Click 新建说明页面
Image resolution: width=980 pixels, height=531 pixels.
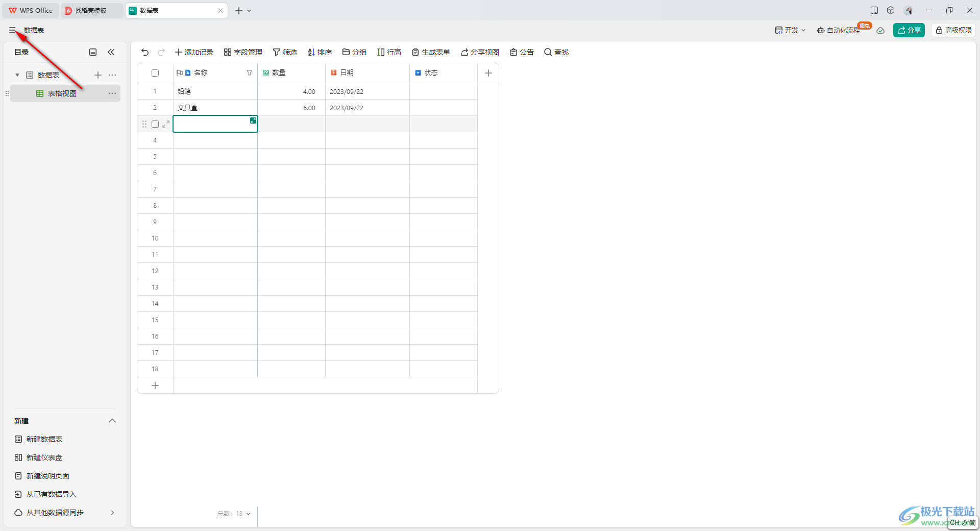pos(42,476)
